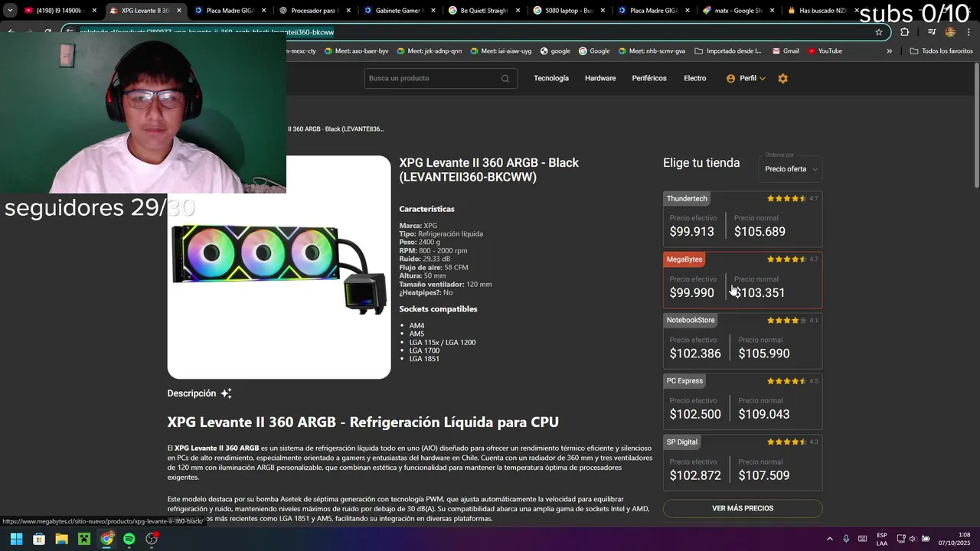Open Meet: axo-baer-byv bookmark
This screenshot has width=980, height=551.
click(356, 51)
